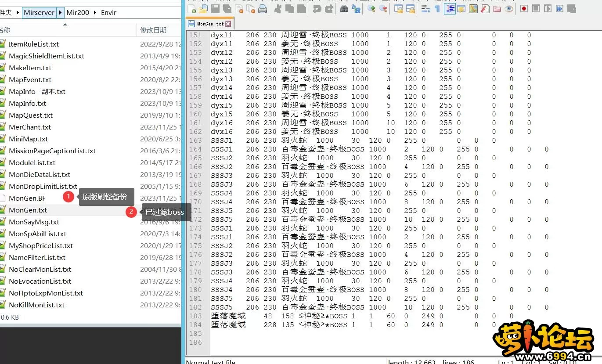Viewport: 602px width, 364px height.
Task: Click the Stop macro recording icon
Action: coord(536,8)
